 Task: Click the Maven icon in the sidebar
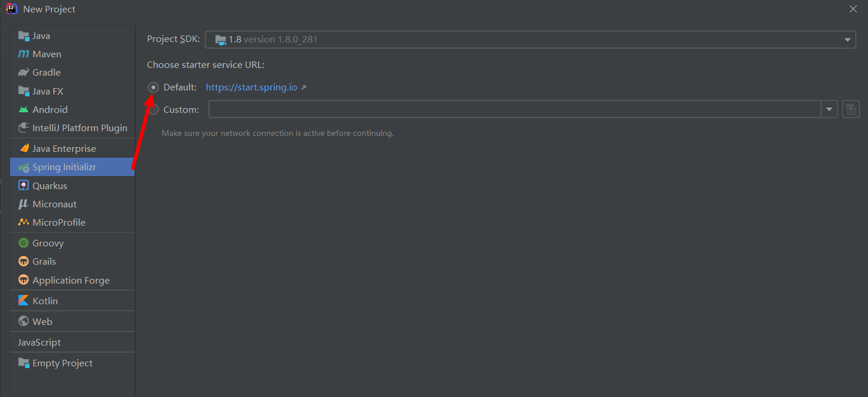[x=24, y=54]
